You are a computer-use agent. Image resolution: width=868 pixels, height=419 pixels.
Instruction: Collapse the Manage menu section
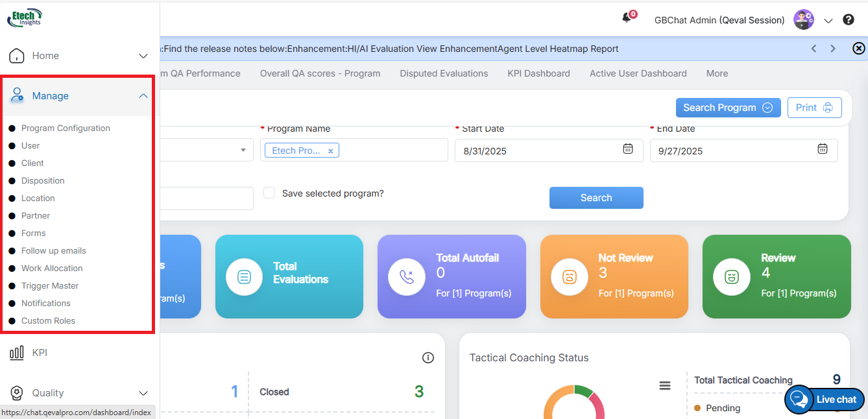[x=143, y=96]
